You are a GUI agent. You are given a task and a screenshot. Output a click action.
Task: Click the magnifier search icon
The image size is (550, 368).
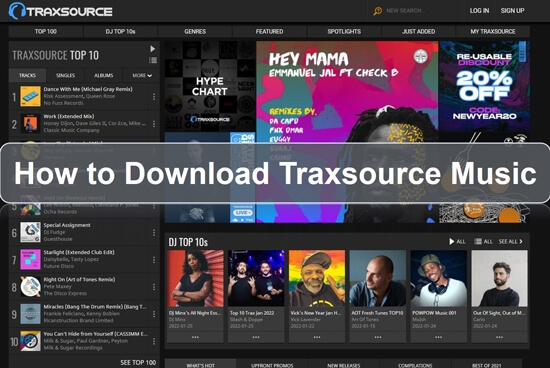377,11
